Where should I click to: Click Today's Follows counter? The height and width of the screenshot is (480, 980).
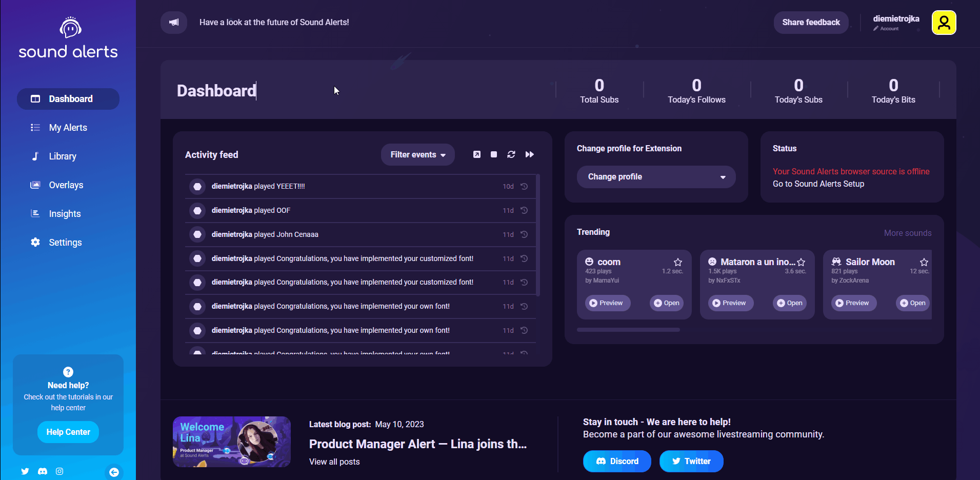tap(696, 90)
